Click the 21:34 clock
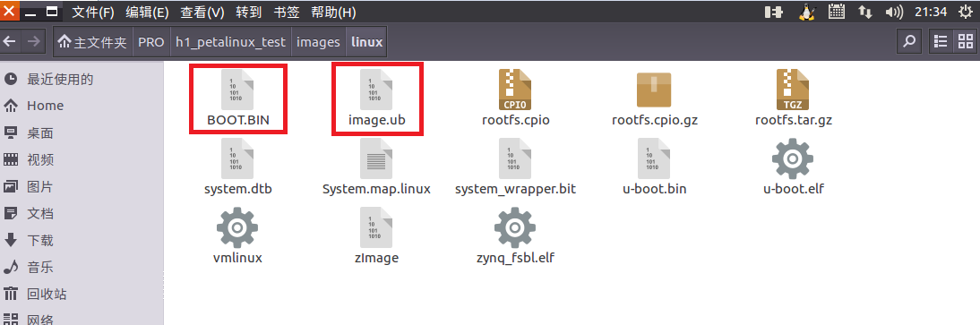 (932, 12)
